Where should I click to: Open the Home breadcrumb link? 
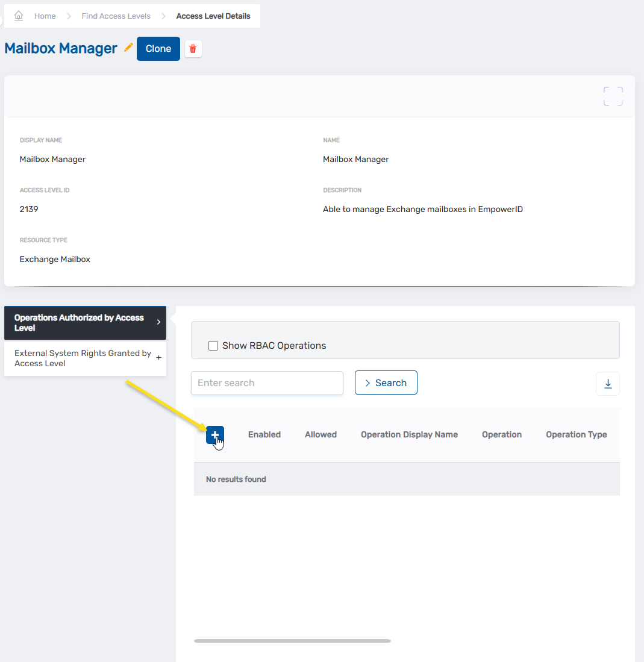45,16
